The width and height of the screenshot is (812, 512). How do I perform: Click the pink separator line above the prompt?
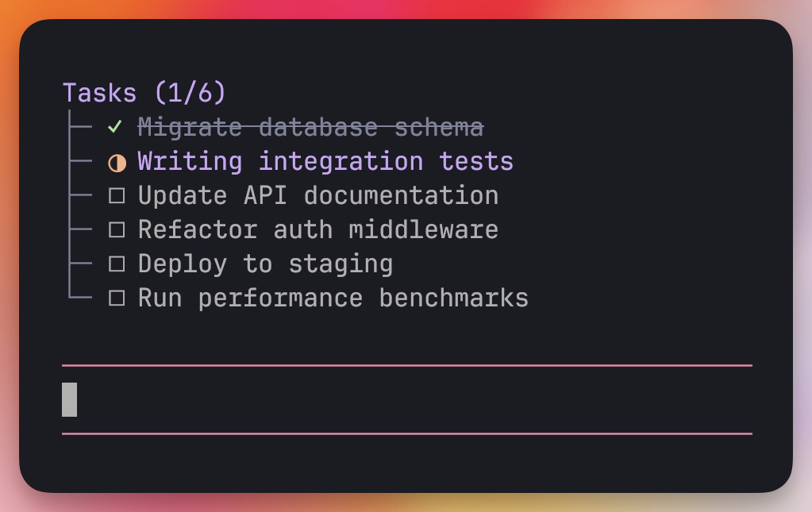pos(406,366)
